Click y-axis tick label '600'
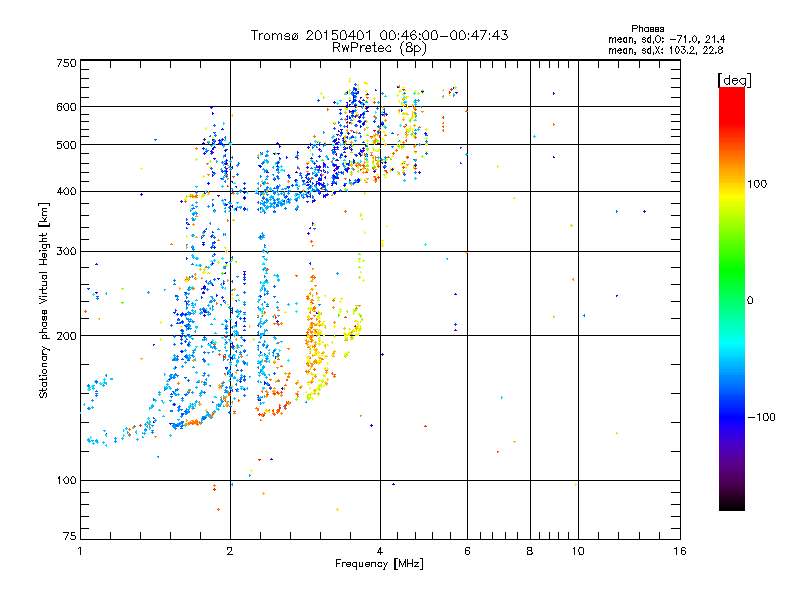This screenshot has width=800, height=600. [67, 107]
